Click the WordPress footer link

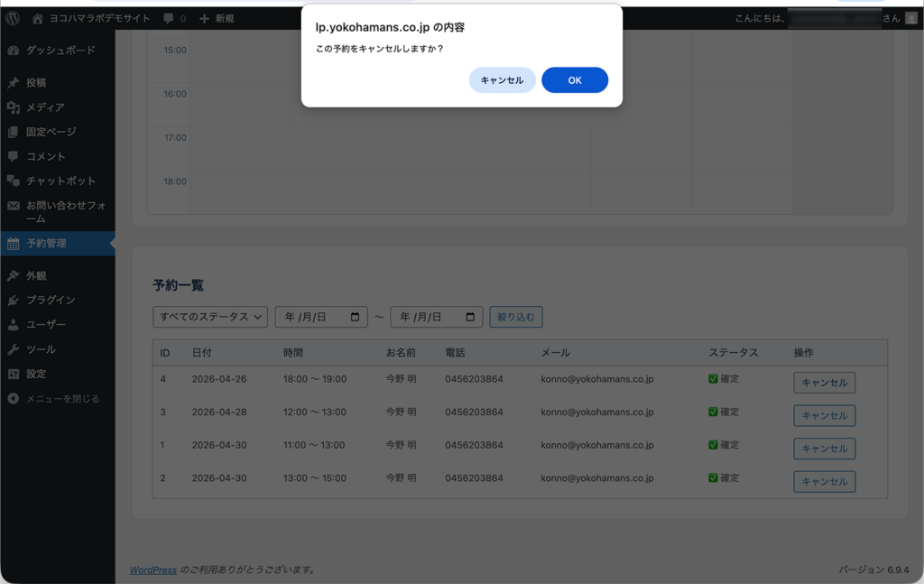click(x=153, y=570)
